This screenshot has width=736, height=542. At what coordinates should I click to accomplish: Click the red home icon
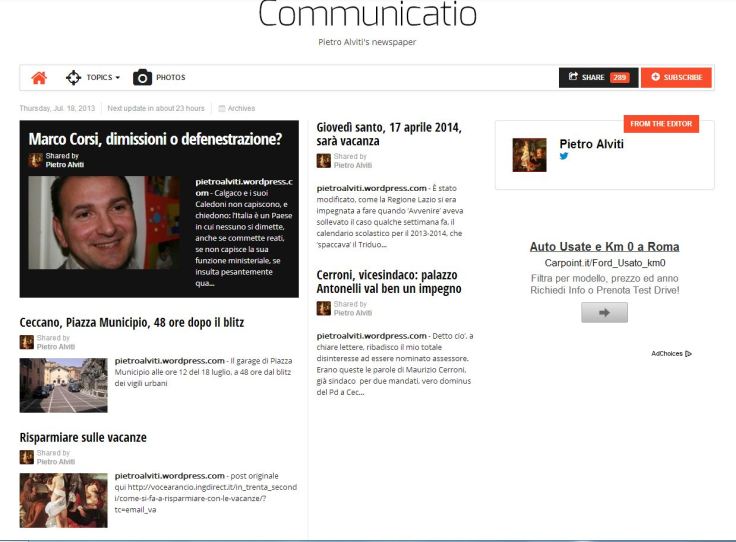39,78
